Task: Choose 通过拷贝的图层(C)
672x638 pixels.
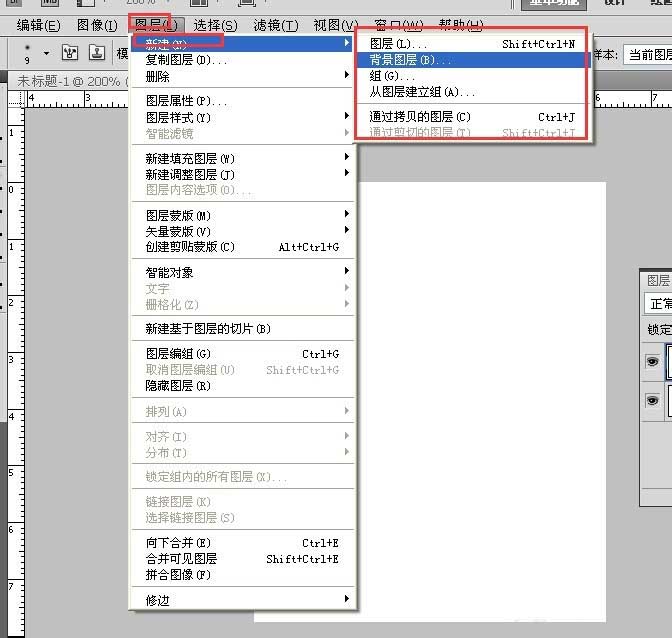Action: [x=472, y=117]
